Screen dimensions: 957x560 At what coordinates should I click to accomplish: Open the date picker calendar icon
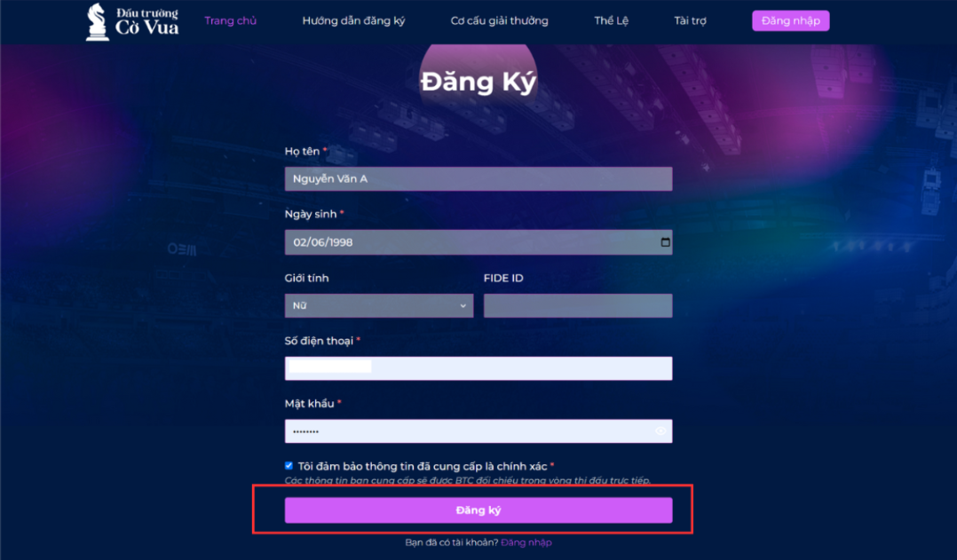click(666, 242)
